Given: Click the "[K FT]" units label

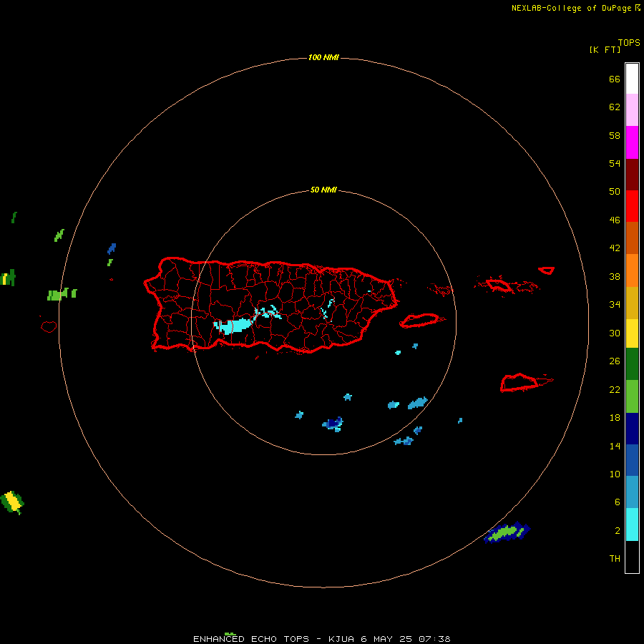Looking at the screenshot, I should 605,49.
